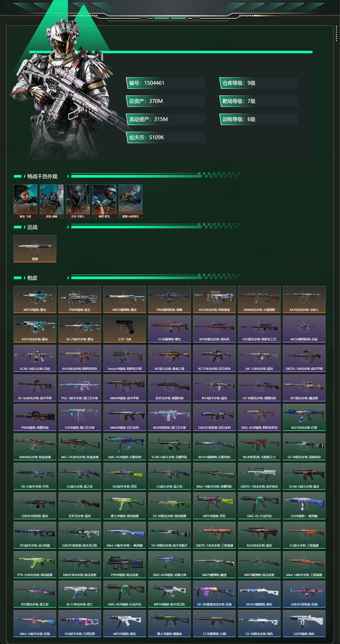Click the 特战干员外观 section header
The width and height of the screenshot is (340, 644).
pos(42,177)
